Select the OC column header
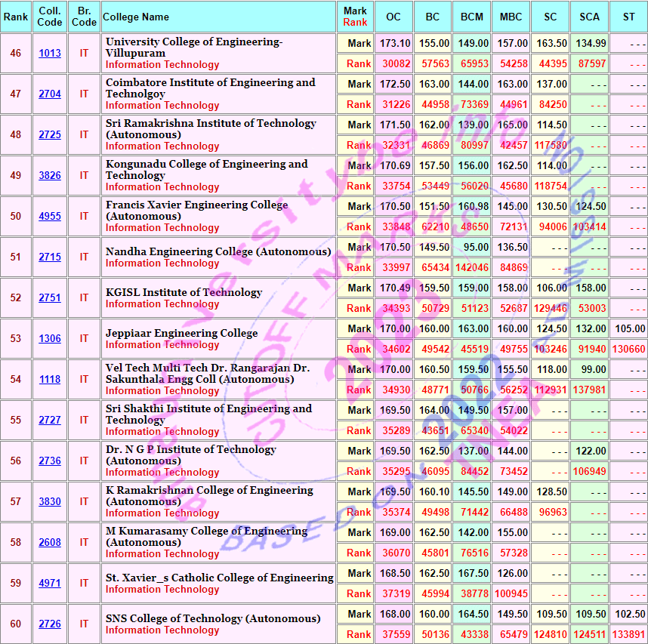The height and width of the screenshot is (644, 648). [x=393, y=17]
